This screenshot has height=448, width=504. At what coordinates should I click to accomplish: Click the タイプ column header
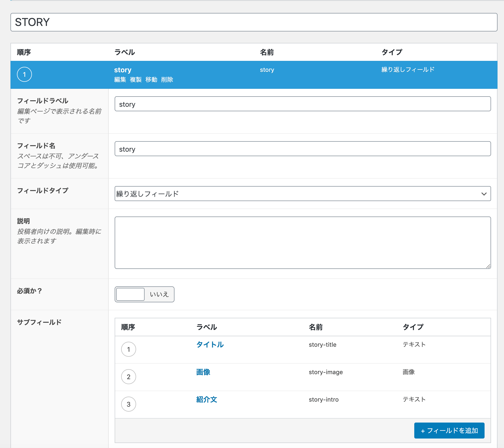[x=391, y=52]
